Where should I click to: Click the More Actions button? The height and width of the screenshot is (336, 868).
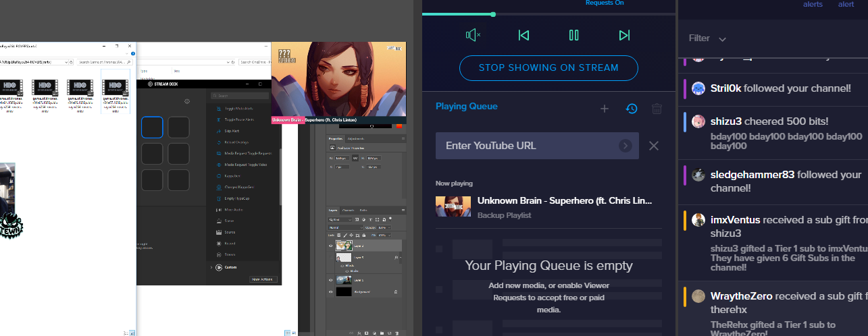[x=263, y=279]
